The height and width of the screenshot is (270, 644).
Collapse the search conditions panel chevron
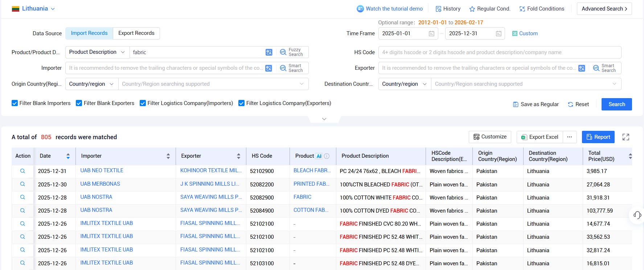click(324, 119)
